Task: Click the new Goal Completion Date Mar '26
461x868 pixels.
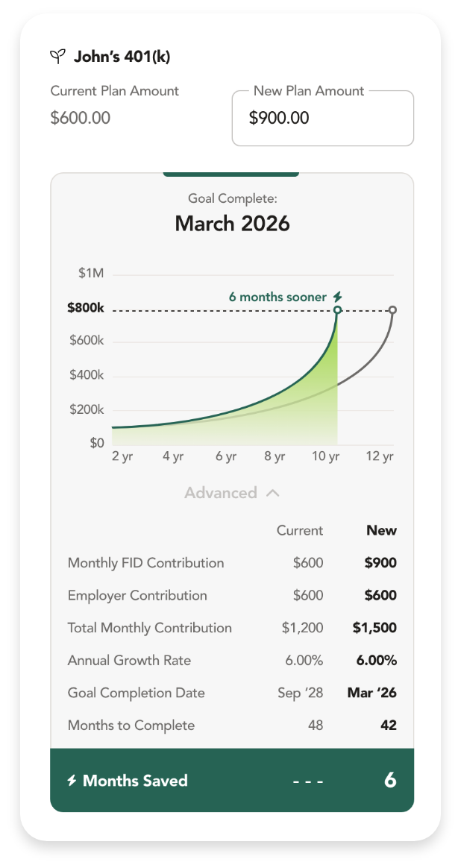Action: click(371, 693)
